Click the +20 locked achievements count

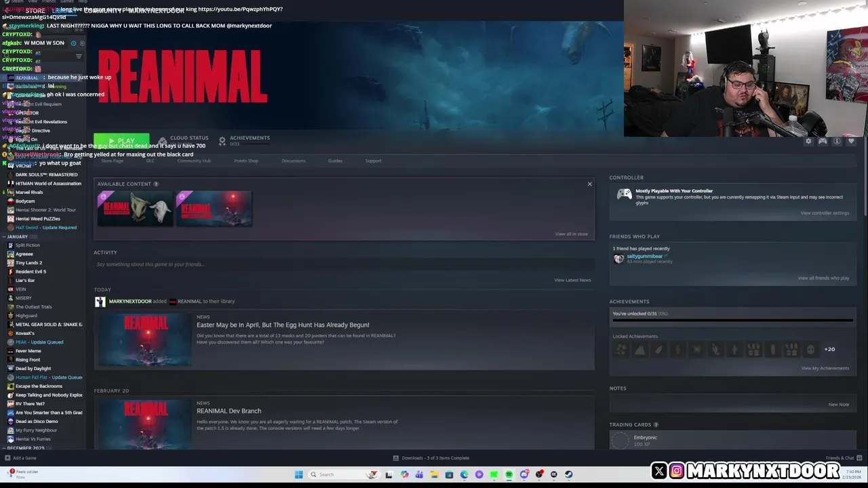(x=829, y=349)
